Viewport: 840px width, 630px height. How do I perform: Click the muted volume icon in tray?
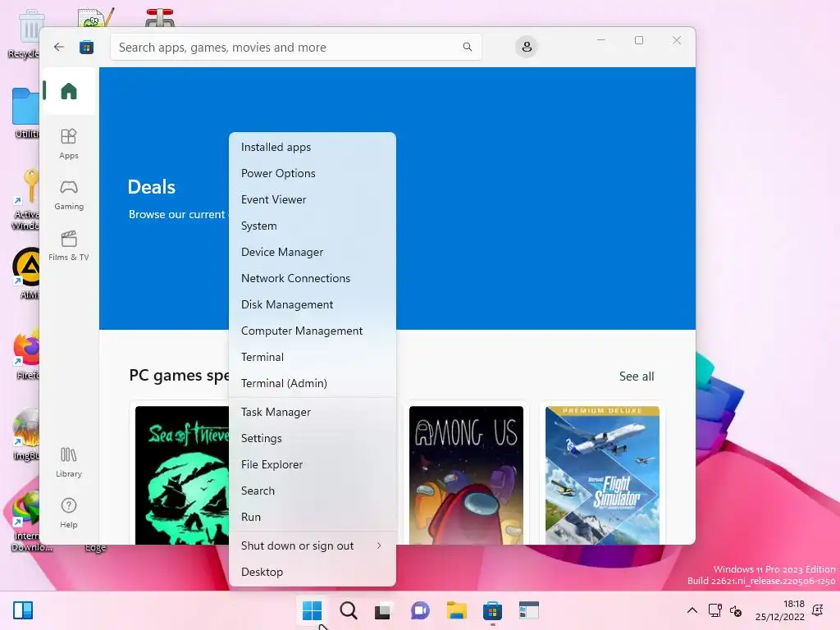(736, 611)
